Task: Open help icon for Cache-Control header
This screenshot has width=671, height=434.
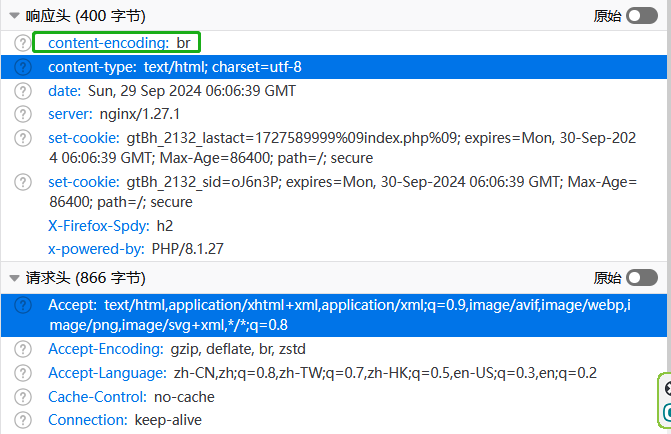Action: tap(23, 397)
